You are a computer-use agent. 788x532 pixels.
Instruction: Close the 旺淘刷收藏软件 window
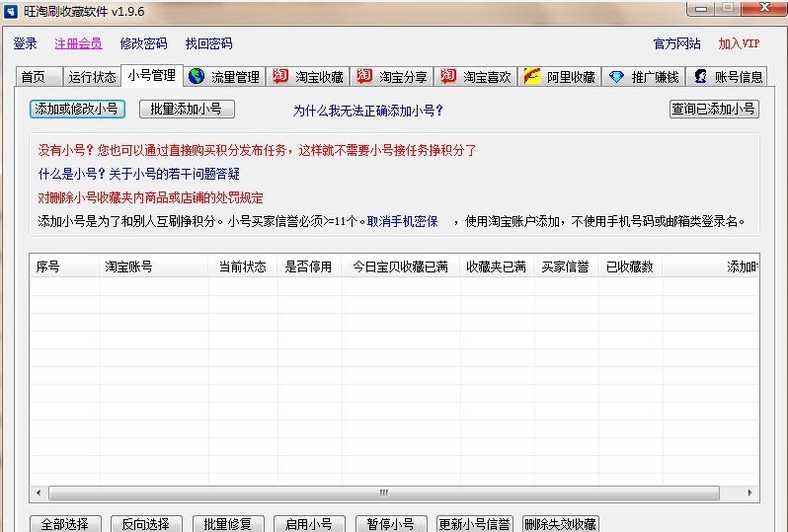[764, 8]
